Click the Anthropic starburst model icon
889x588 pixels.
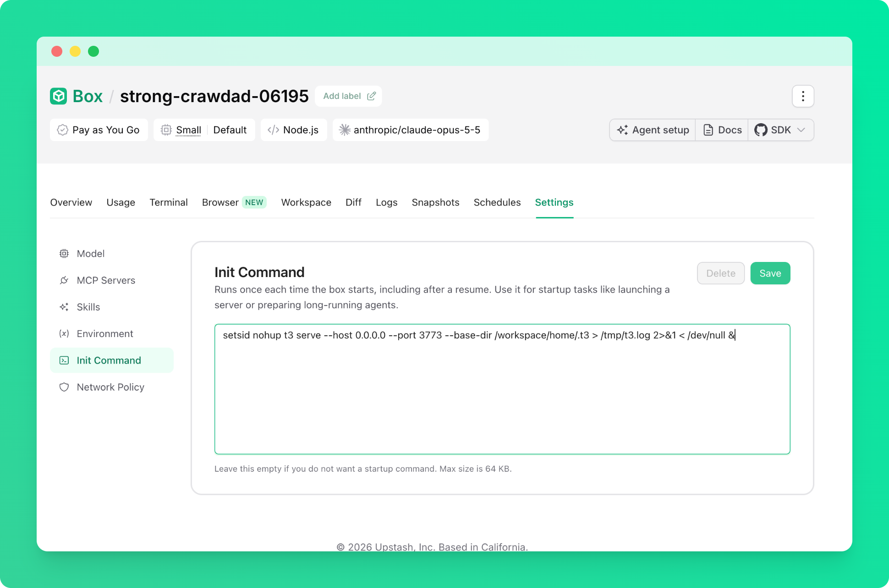pos(345,130)
